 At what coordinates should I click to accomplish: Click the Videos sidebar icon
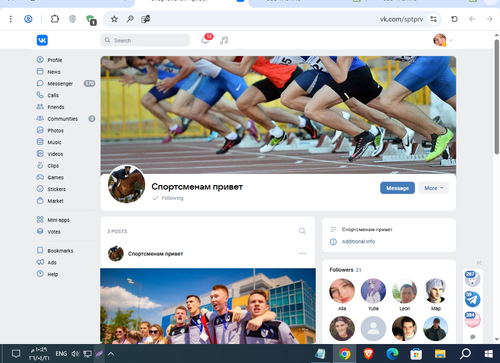(x=40, y=154)
